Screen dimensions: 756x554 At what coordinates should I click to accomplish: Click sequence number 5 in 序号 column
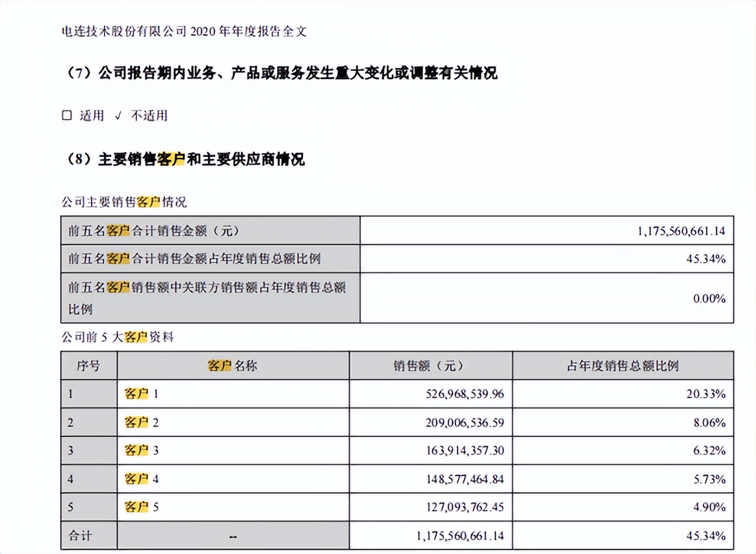click(70, 507)
